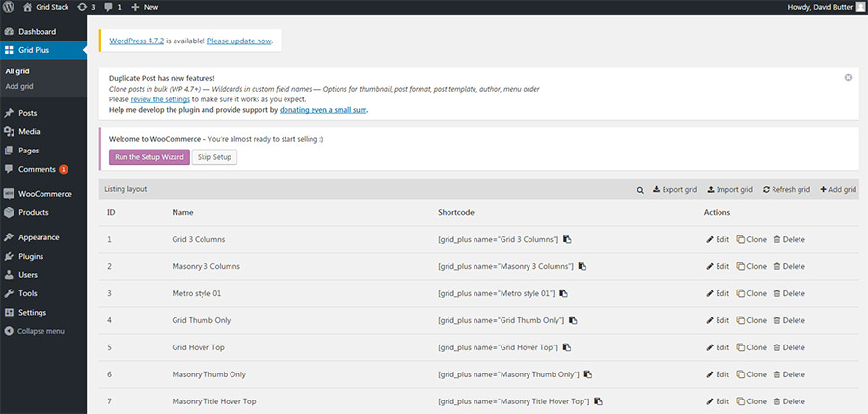The width and height of the screenshot is (868, 414).
Task: Click the search magnifier icon in listing toolbar
Action: pyautogui.click(x=639, y=190)
